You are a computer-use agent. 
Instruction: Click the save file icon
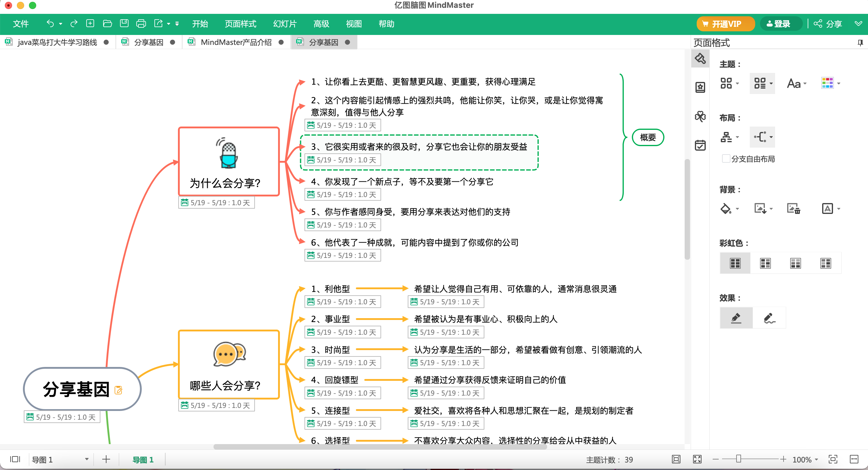coord(124,23)
